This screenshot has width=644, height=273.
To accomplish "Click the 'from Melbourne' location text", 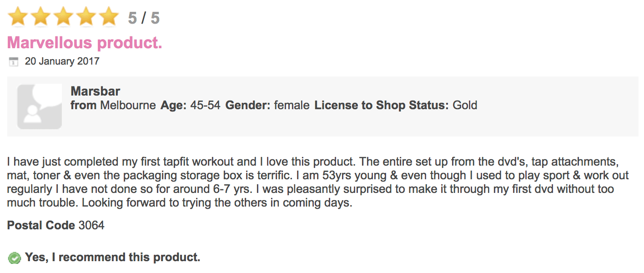I will pos(113,106).
